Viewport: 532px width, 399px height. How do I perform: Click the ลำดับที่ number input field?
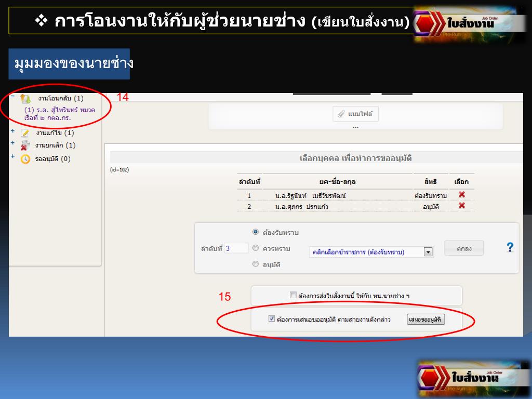coord(236,248)
